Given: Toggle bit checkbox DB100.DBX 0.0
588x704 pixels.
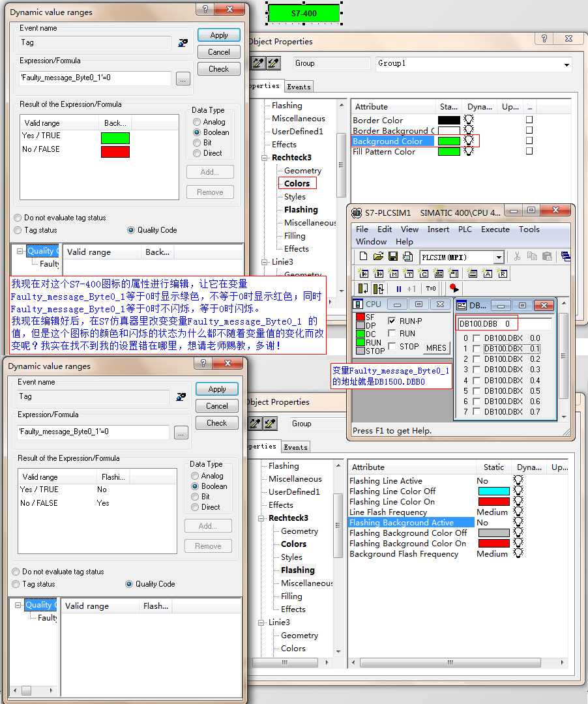Looking at the screenshot, I should [x=477, y=338].
